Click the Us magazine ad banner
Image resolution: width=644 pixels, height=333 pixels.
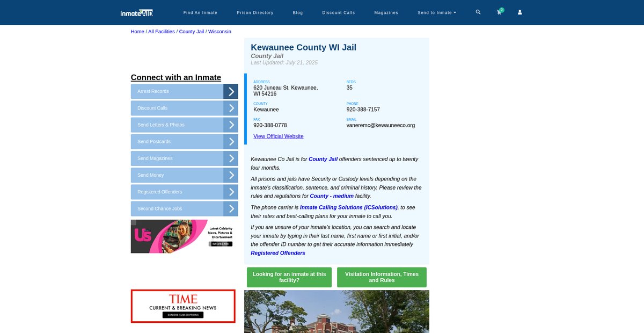tap(183, 236)
